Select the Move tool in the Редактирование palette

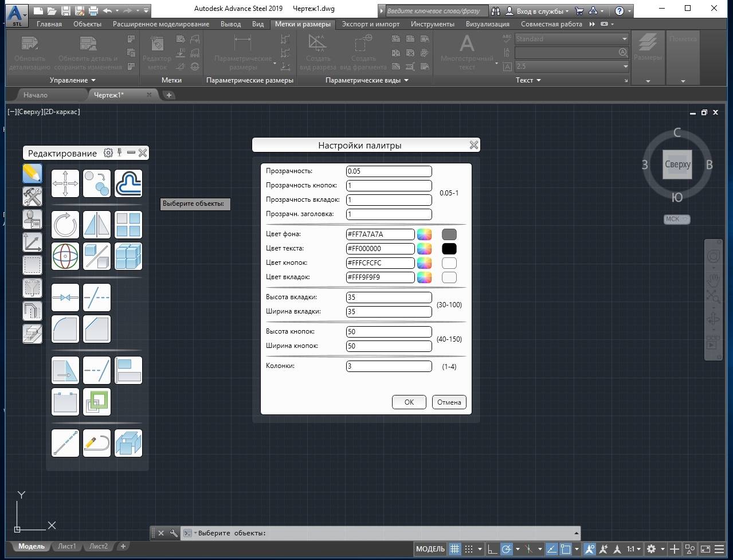[65, 183]
